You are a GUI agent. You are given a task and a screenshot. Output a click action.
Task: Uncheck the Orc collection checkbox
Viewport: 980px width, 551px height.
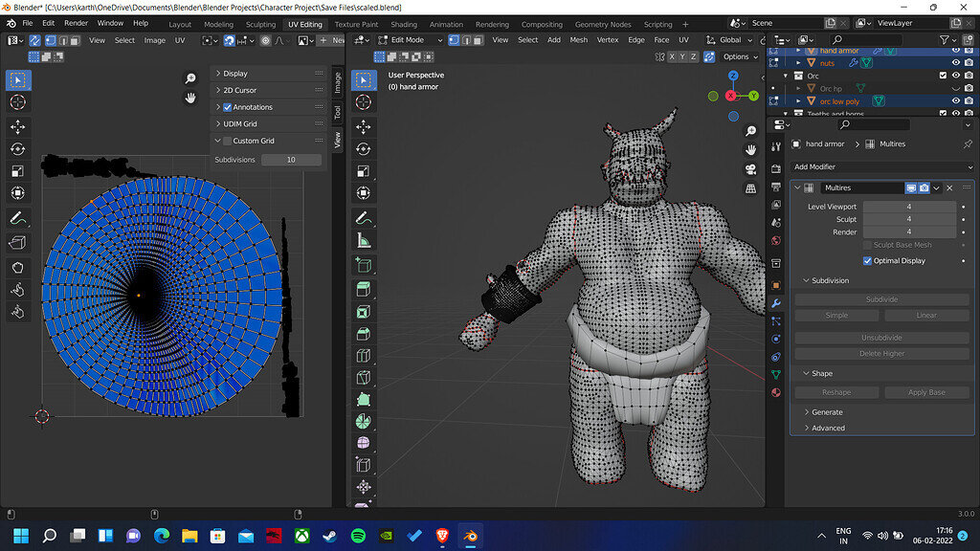tap(944, 76)
